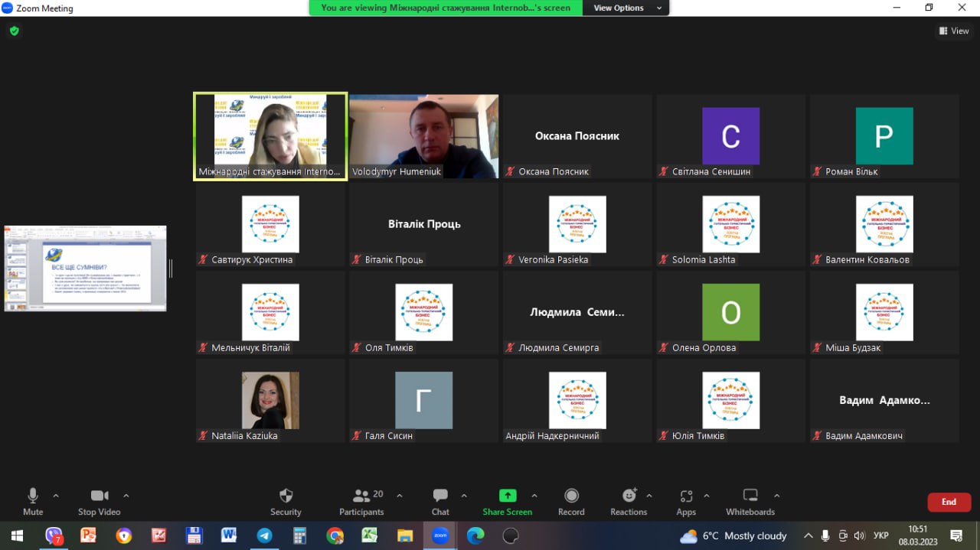Start recording with the Record icon

571,496
